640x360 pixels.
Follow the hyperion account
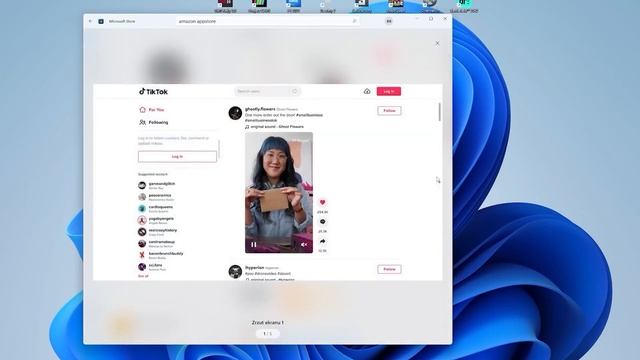click(x=389, y=269)
